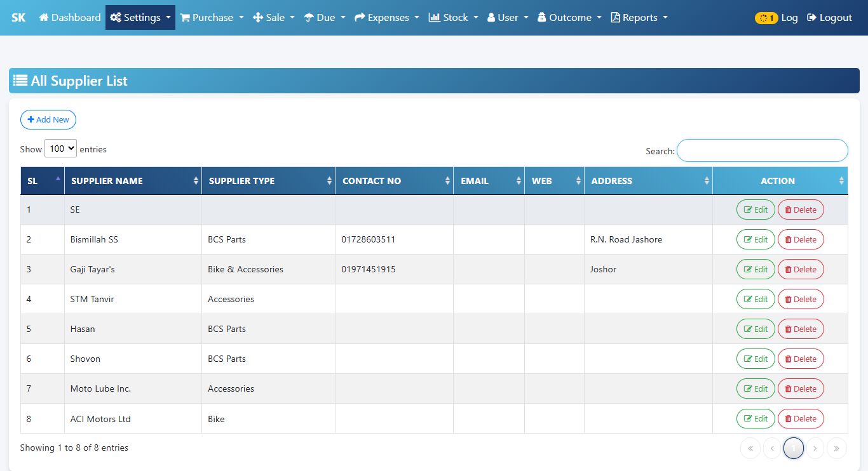Click the notification badge next to Log
The width and height of the screenshot is (868, 471).
click(766, 18)
